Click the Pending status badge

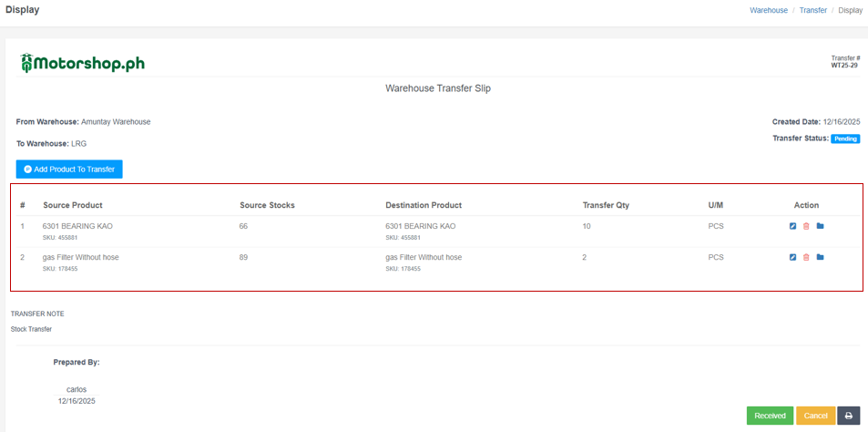point(845,139)
